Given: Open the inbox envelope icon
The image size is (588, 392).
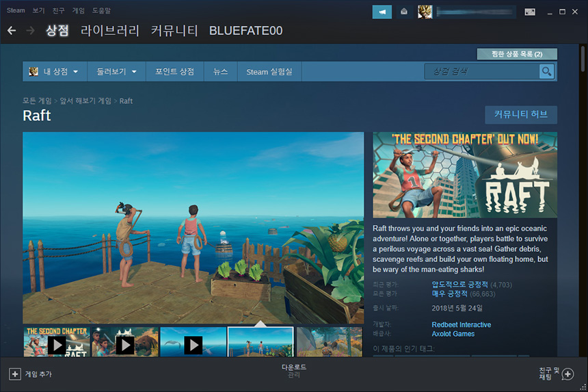Looking at the screenshot, I should click(404, 12).
